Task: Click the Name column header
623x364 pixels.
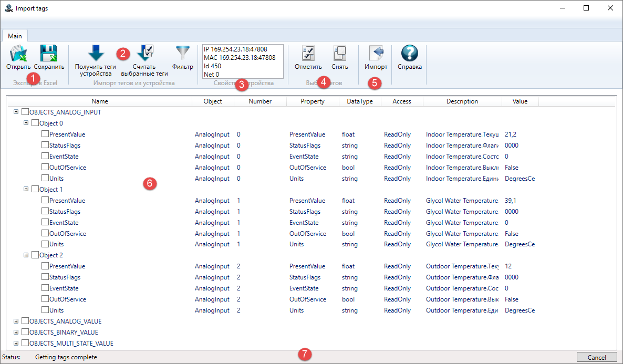Action: (100, 101)
